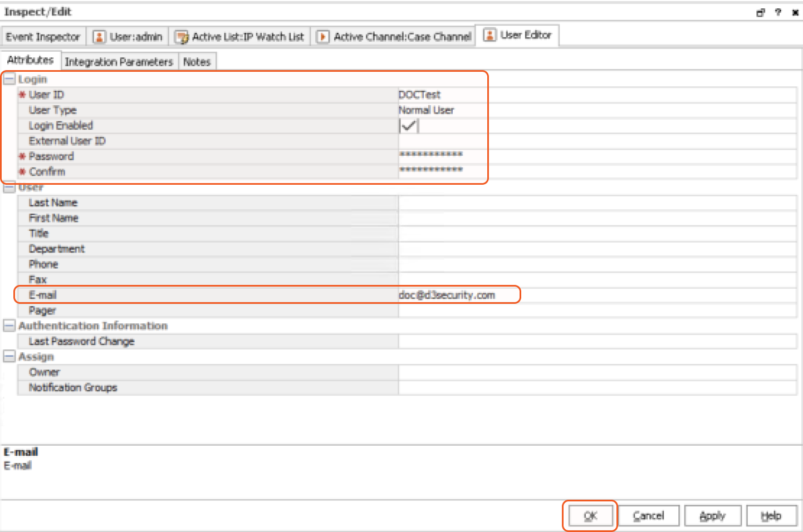The width and height of the screenshot is (803, 532).
Task: Click the E-mail value field
Action: (596, 295)
